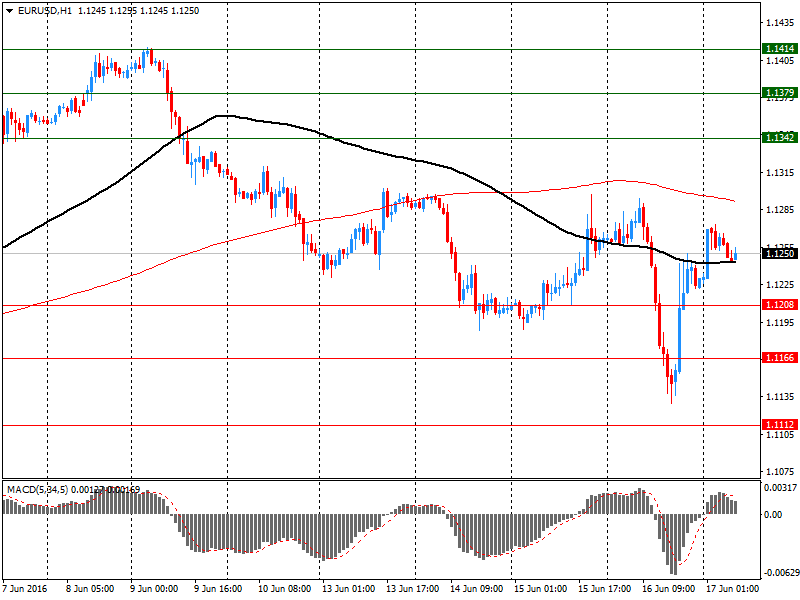The width and height of the screenshot is (800, 600).
Task: Select the 1.1379 green resistance level label
Action: tap(779, 92)
